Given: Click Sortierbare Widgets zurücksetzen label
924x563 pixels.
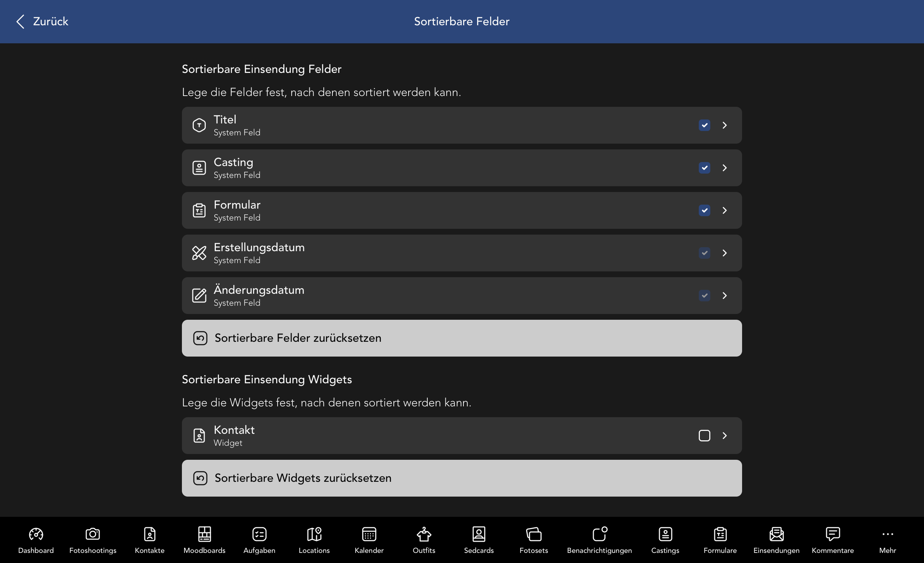Looking at the screenshot, I should [x=303, y=478].
